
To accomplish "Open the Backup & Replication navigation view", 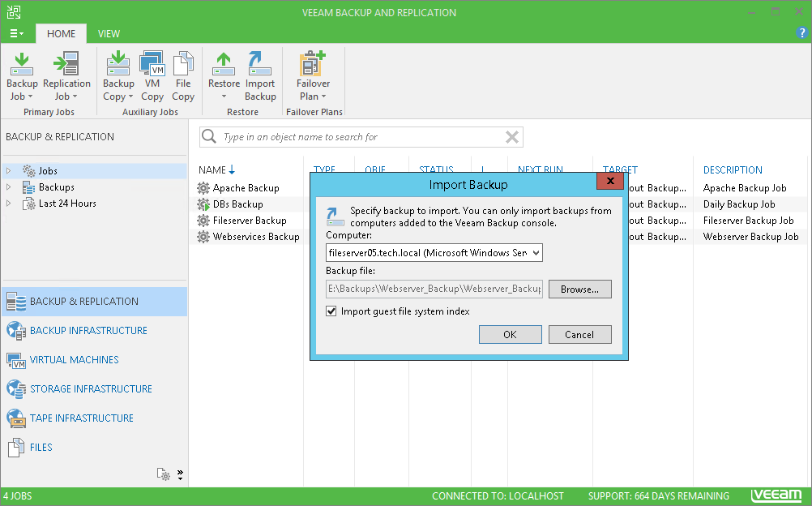I will point(94,302).
